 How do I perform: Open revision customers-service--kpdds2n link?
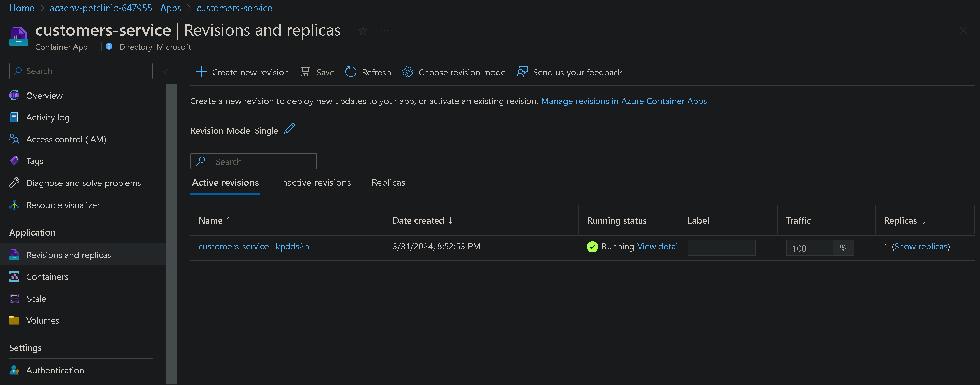tap(254, 246)
